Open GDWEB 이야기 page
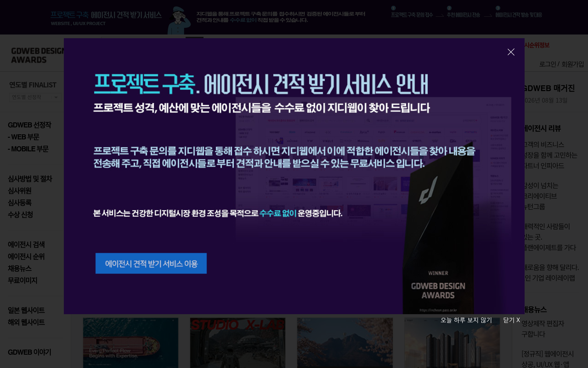 29,352
